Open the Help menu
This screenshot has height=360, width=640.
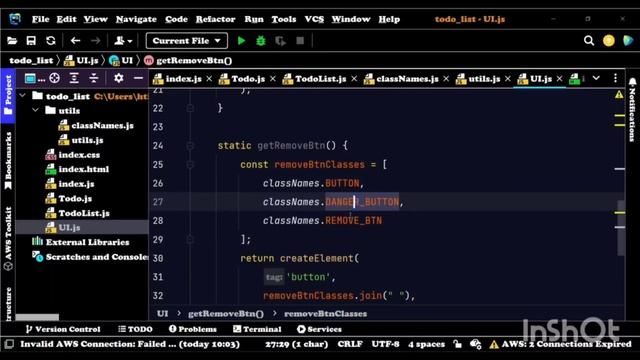(389, 19)
